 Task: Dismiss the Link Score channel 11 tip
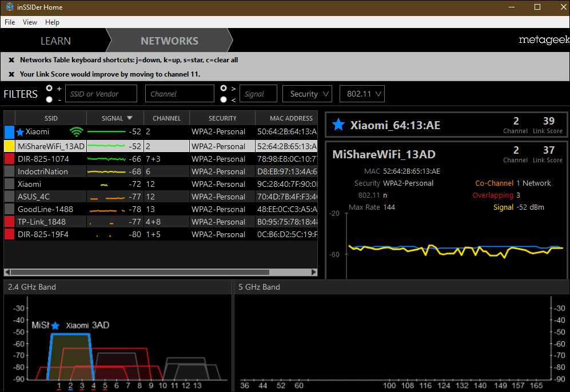(11, 74)
